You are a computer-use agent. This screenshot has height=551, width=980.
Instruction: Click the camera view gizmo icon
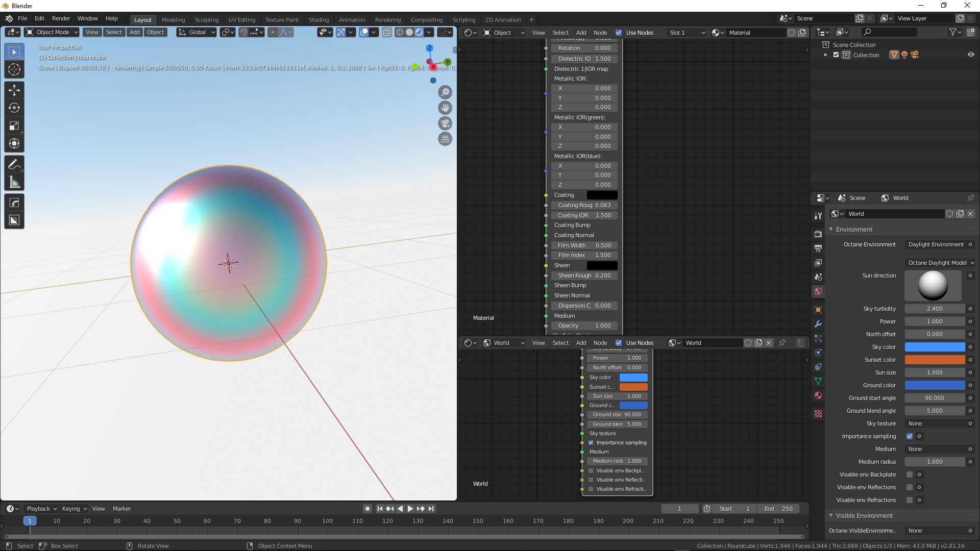coord(445,123)
